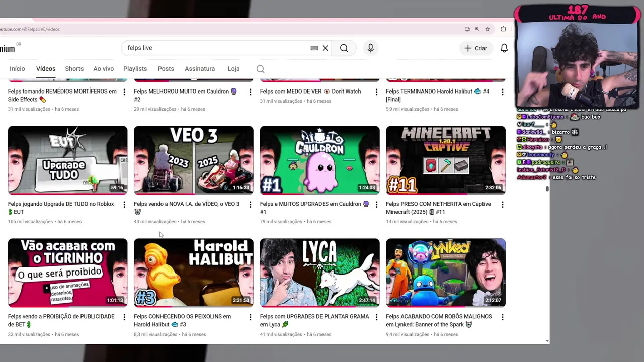Open 'Felps CONHECENDO OS PEIXOLINS' title
644x362 pixels.
click(183, 321)
